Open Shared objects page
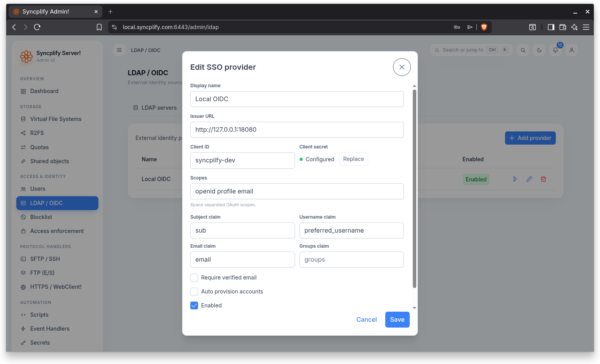This screenshot has height=364, width=600. pos(57,161)
